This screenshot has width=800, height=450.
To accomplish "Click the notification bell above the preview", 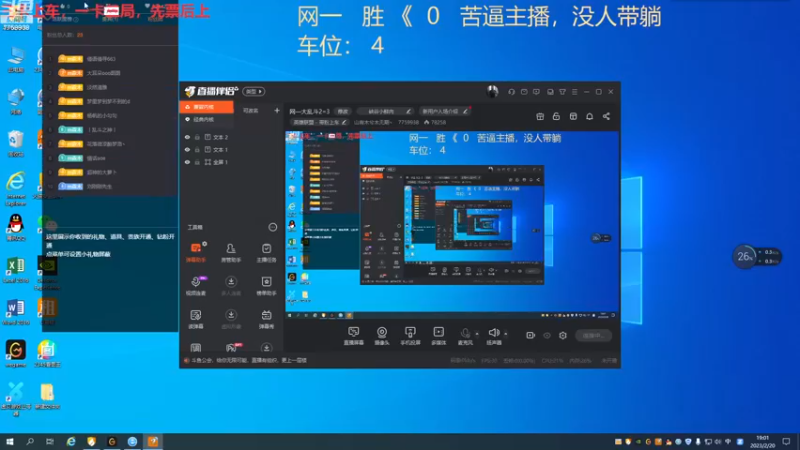I will (x=589, y=116).
